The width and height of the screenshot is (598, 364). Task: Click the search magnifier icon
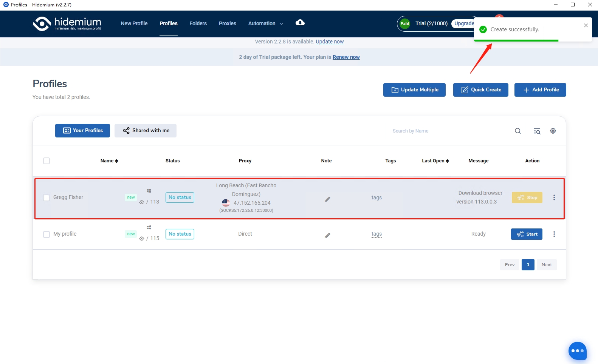pos(517,131)
